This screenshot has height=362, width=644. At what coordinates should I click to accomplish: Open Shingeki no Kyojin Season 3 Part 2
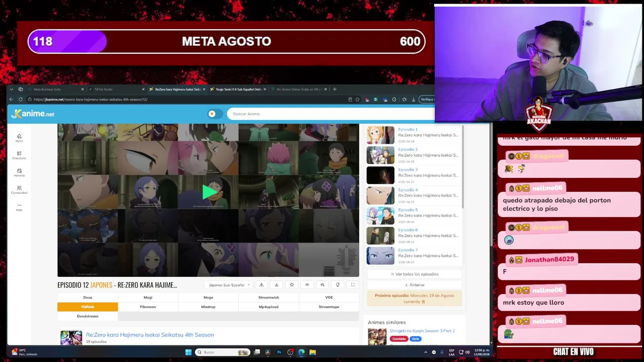[x=422, y=331]
